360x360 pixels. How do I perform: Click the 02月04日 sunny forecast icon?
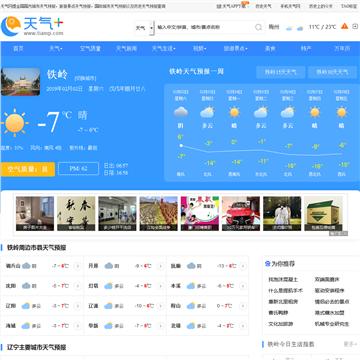point(234,112)
